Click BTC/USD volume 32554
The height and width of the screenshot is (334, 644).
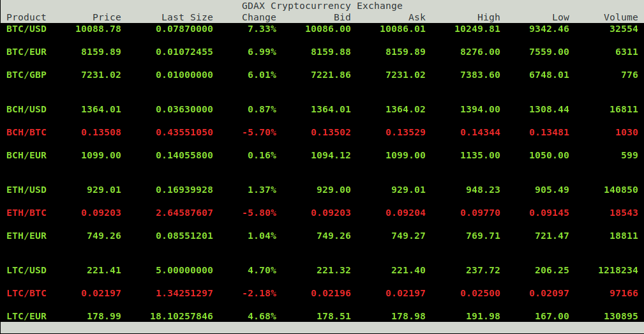tap(624, 29)
